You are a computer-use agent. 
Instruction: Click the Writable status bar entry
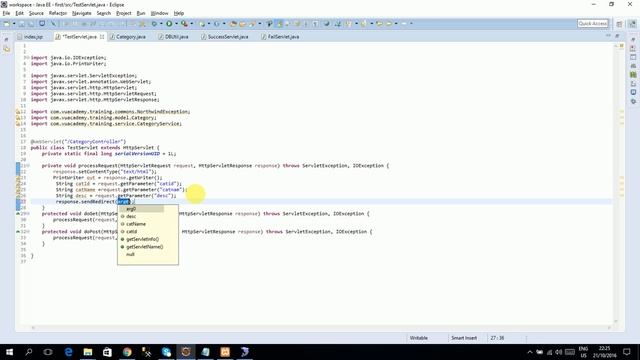tap(418, 338)
